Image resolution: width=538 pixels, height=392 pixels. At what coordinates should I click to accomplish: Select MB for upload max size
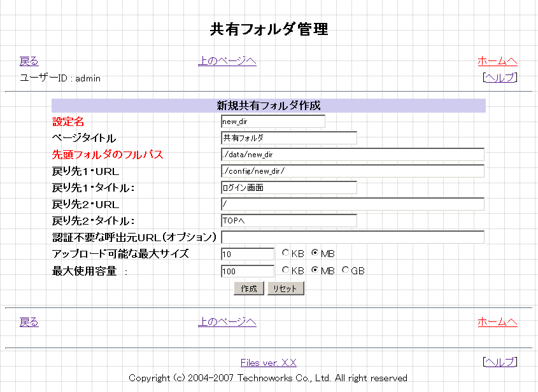[x=315, y=254]
